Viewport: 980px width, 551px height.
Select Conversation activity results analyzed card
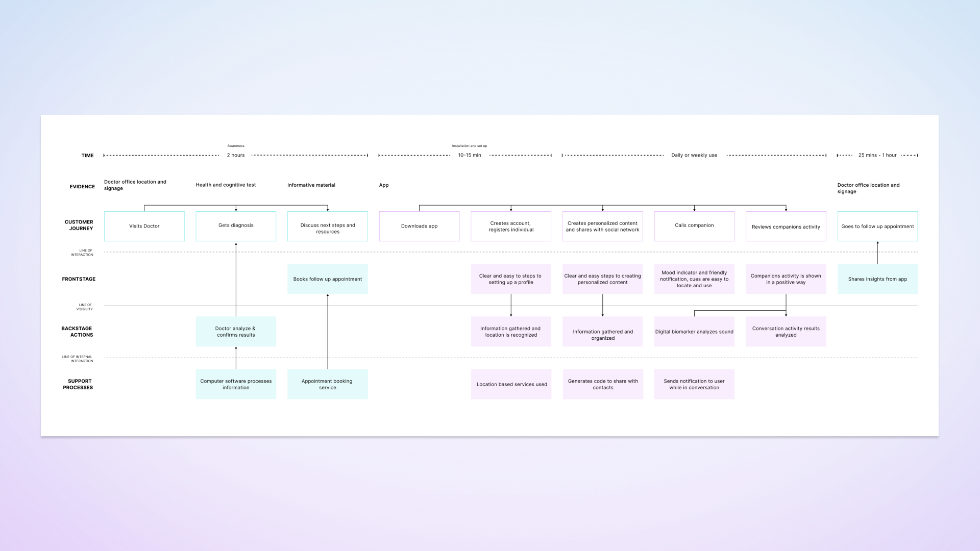pyautogui.click(x=786, y=332)
